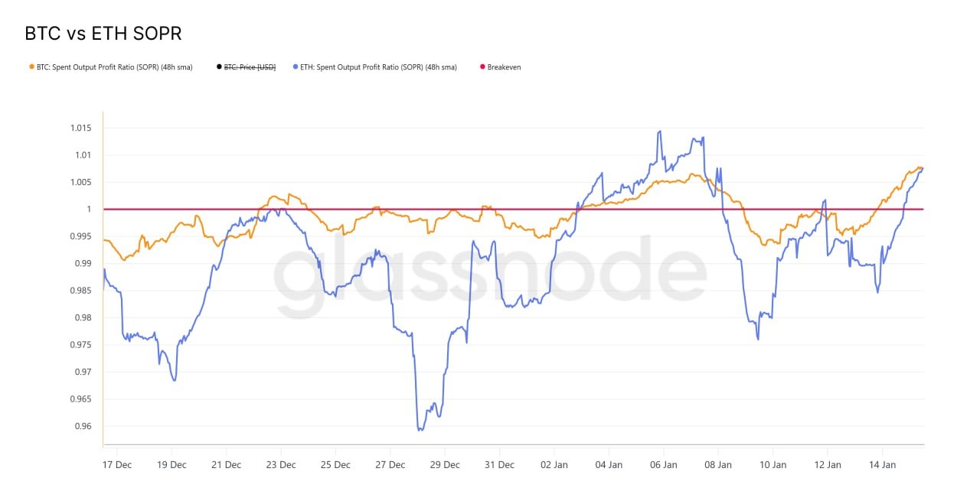Select the 08 Jan x-axis date
980x501 pixels.
[x=718, y=464]
